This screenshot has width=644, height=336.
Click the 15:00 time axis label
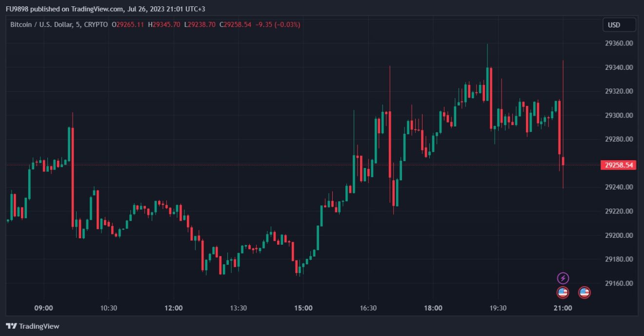tap(303, 308)
